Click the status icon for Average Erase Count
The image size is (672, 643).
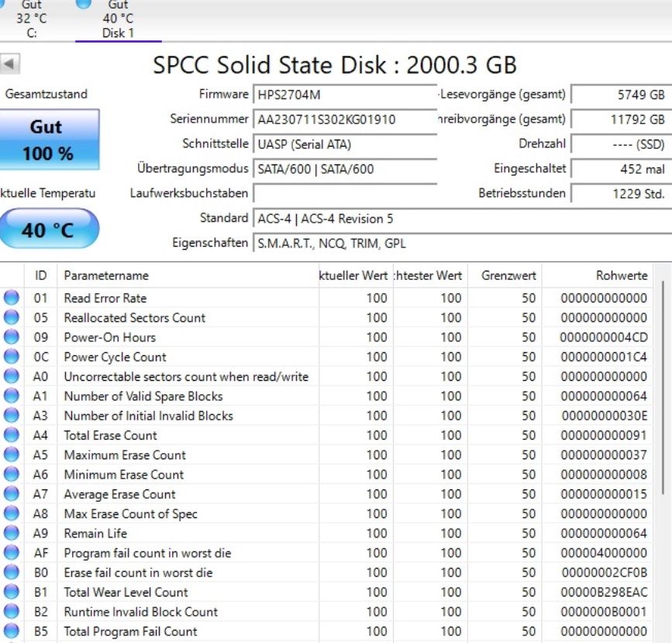point(11,494)
